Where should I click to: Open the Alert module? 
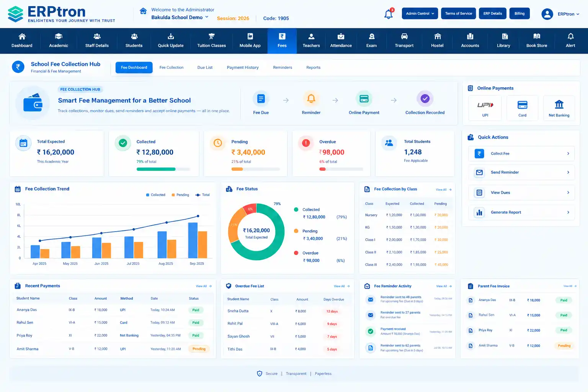pos(570,41)
